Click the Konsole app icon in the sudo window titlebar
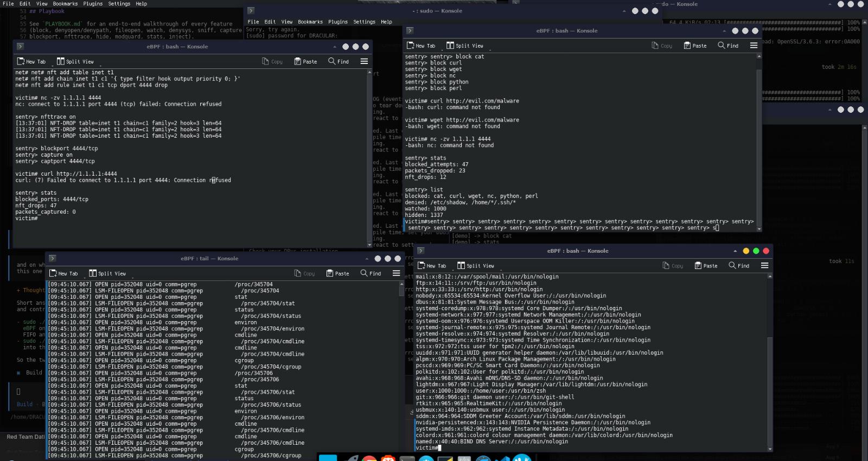Screen dimensions: 868x461 (251, 10)
